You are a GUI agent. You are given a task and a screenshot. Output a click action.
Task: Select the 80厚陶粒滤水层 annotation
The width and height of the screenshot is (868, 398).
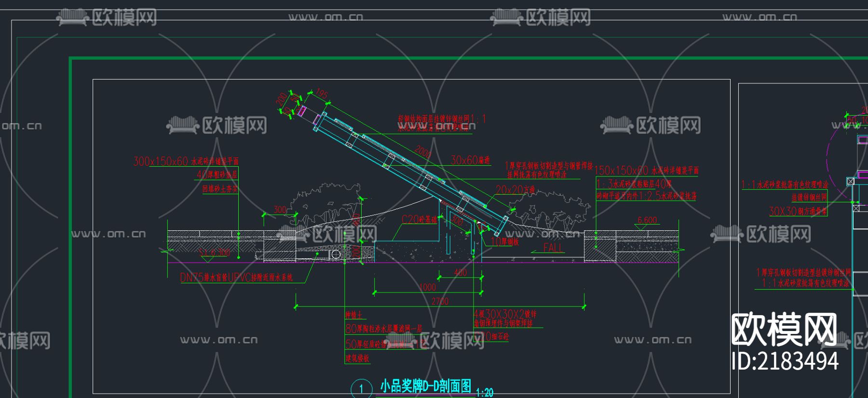tap(383, 329)
